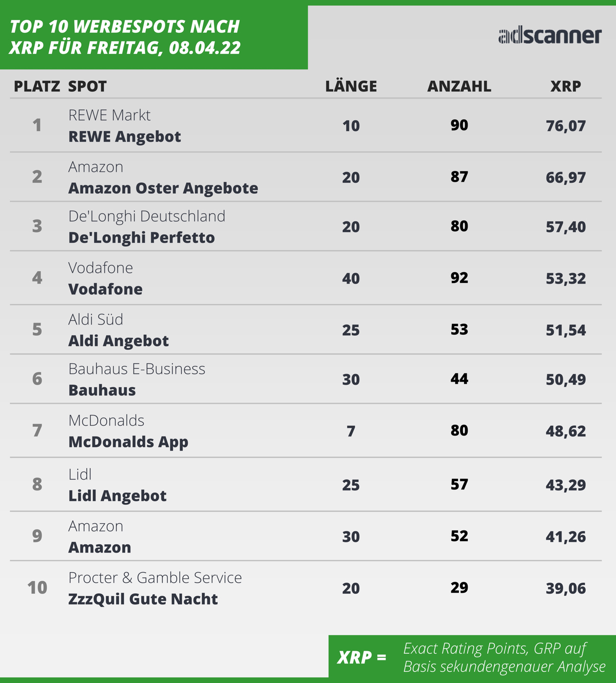The image size is (616, 683).
Task: Click the SPOT column header
Action: point(88,86)
